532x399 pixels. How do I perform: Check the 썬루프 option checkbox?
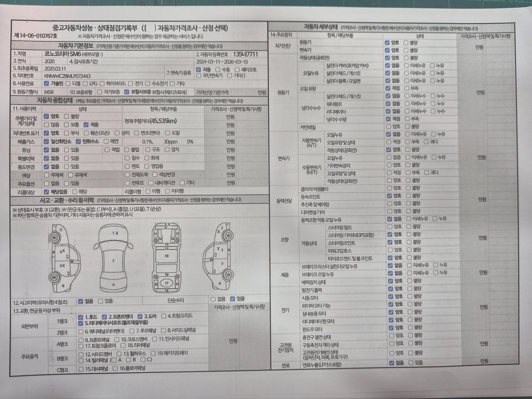pos(127,183)
